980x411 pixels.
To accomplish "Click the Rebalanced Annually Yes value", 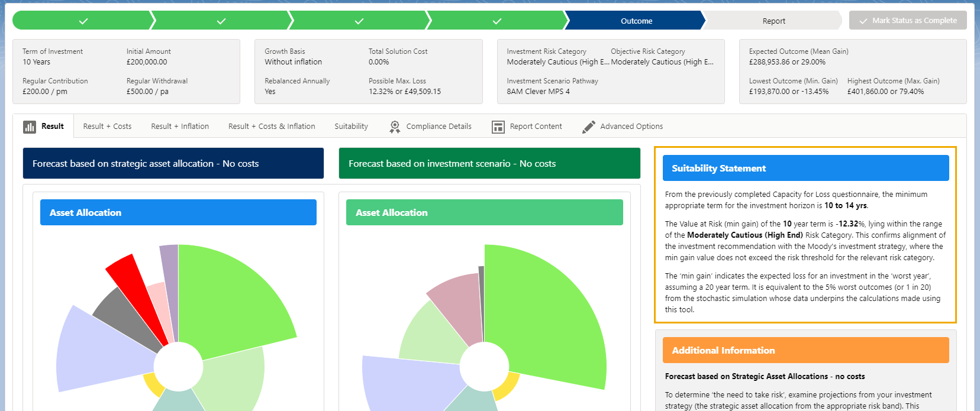I will (x=270, y=92).
